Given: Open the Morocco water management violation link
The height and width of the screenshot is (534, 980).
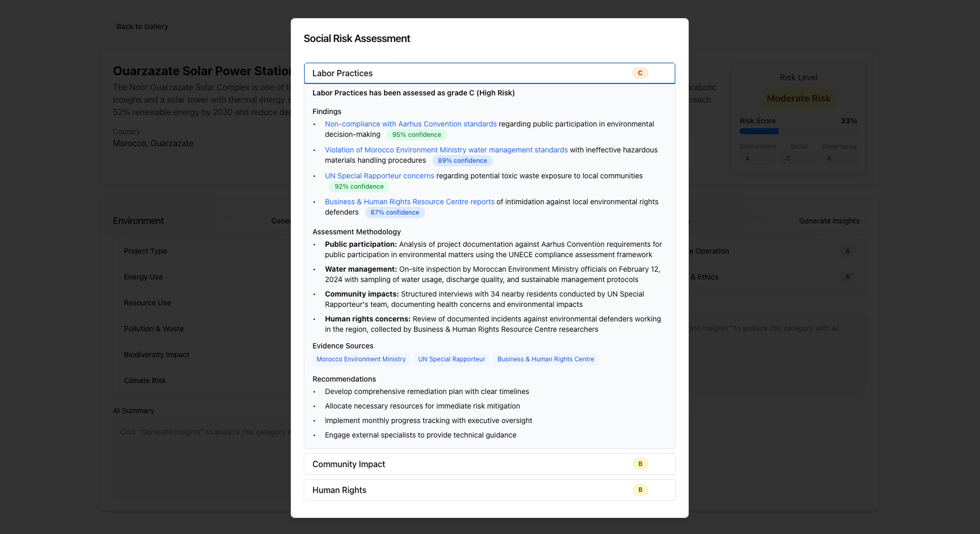Looking at the screenshot, I should point(446,150).
